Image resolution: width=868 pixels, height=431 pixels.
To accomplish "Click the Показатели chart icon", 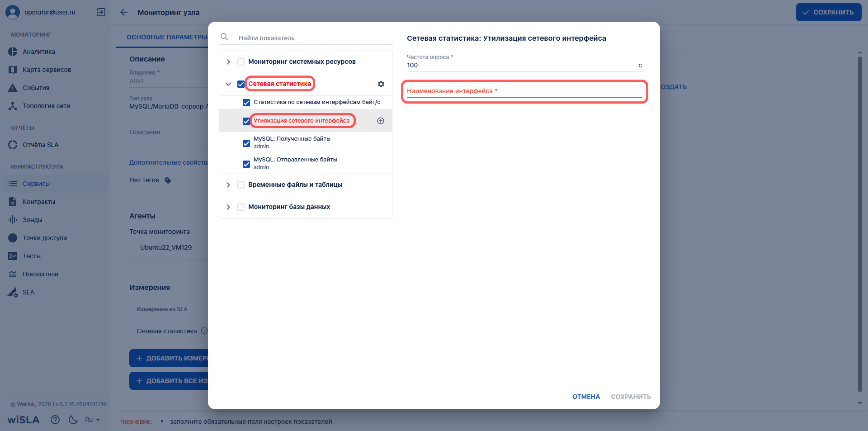I will (13, 274).
